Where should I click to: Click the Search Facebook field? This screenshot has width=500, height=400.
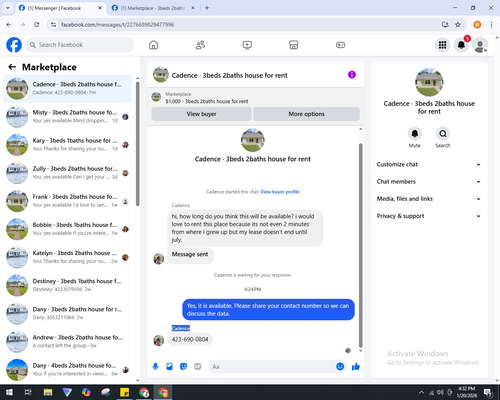pyautogui.click(x=80, y=45)
